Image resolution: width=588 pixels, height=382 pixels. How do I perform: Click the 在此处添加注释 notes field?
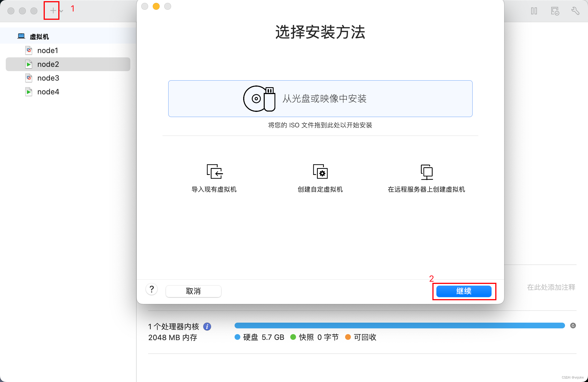(x=551, y=287)
